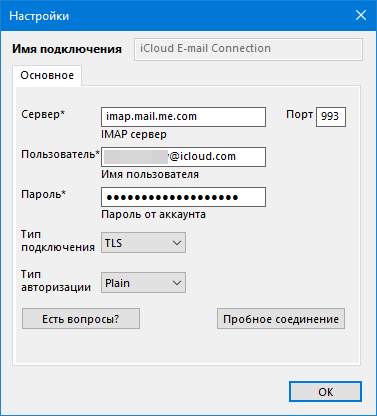Open the Тип авторизации dropdown set to Plain
This screenshot has width=377, height=416.
point(143,283)
